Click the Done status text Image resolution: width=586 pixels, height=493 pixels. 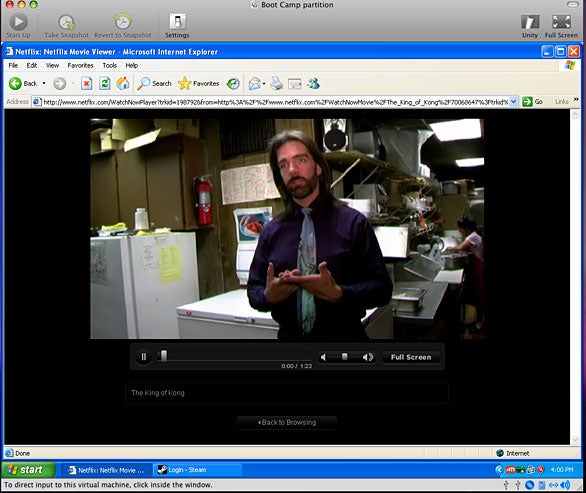pyautogui.click(x=22, y=453)
